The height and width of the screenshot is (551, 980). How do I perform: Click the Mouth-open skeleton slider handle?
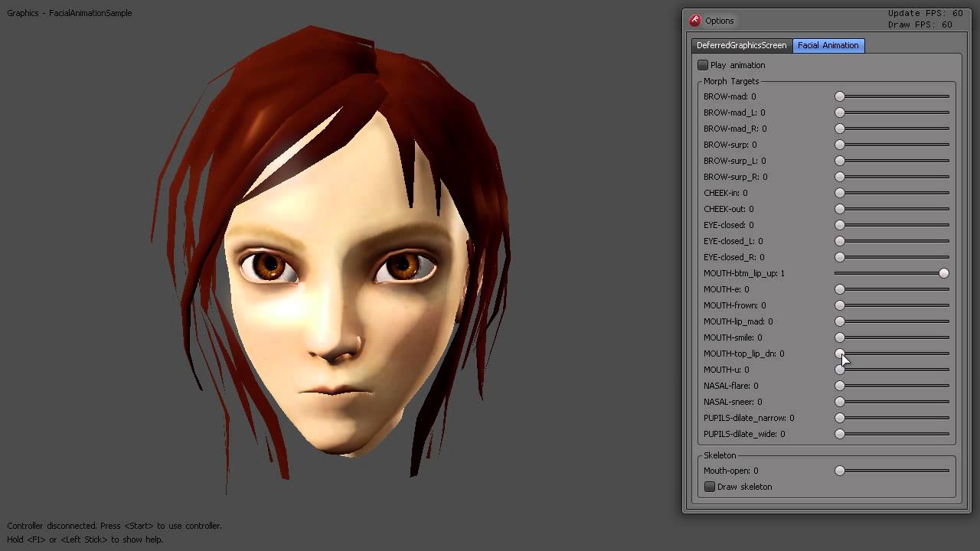click(x=840, y=471)
